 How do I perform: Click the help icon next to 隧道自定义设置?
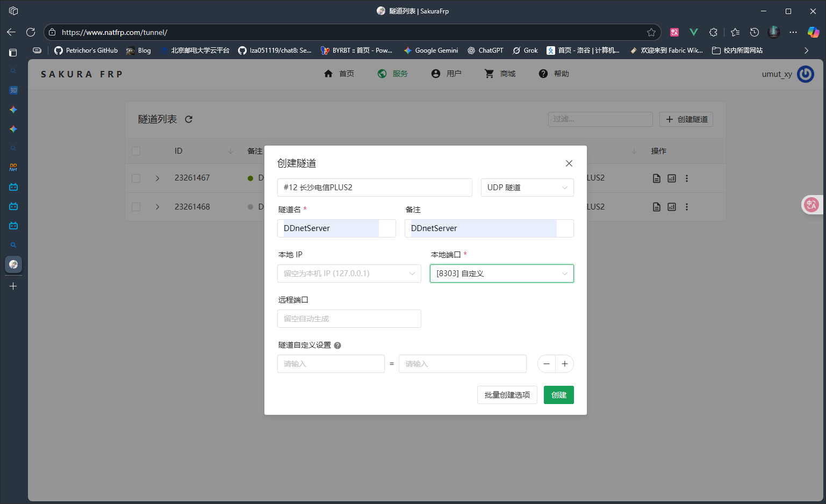337,345
